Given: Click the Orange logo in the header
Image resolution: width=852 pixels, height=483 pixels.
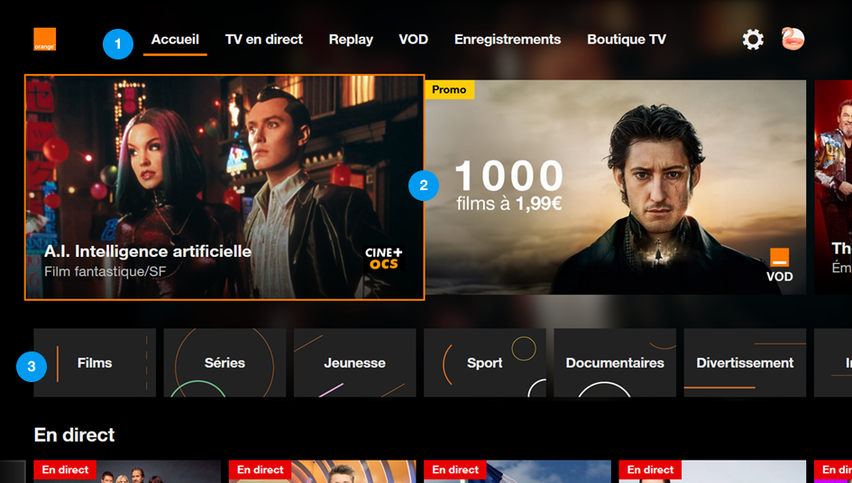Looking at the screenshot, I should click(45, 39).
